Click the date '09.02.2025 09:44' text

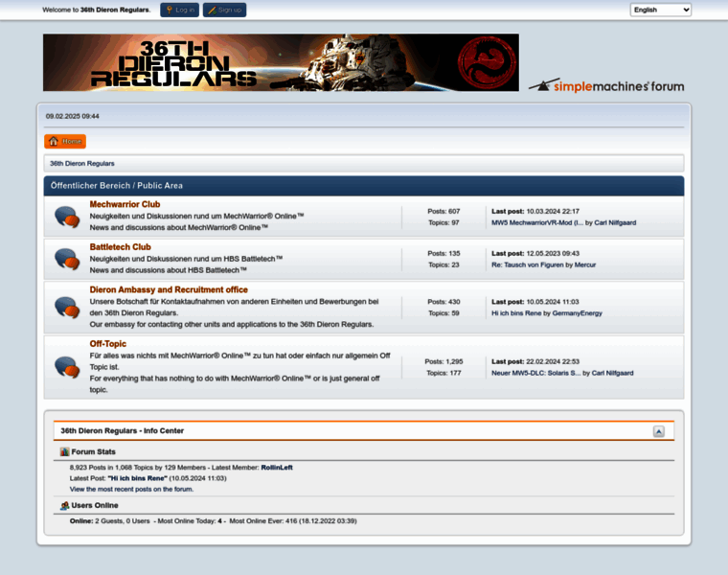click(x=73, y=116)
